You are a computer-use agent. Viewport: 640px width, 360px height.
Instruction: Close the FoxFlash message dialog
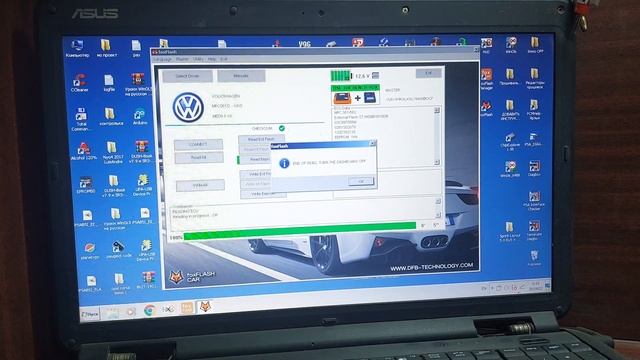coord(372,143)
